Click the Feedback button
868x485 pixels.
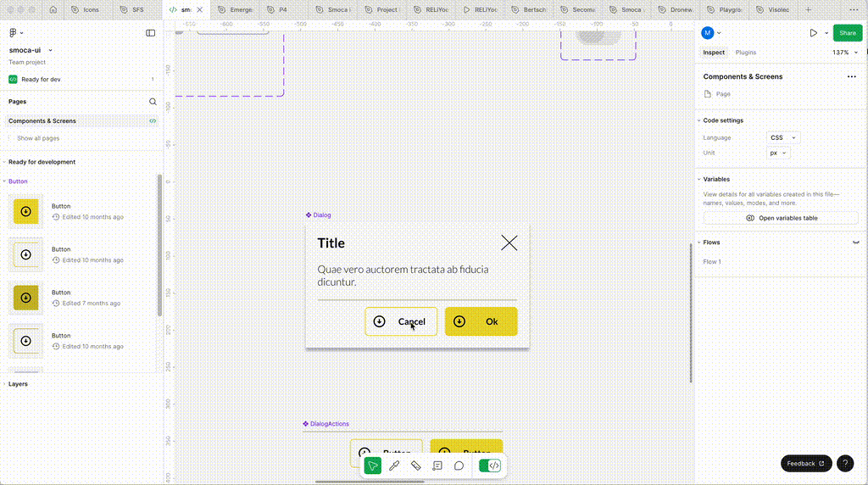coord(806,464)
